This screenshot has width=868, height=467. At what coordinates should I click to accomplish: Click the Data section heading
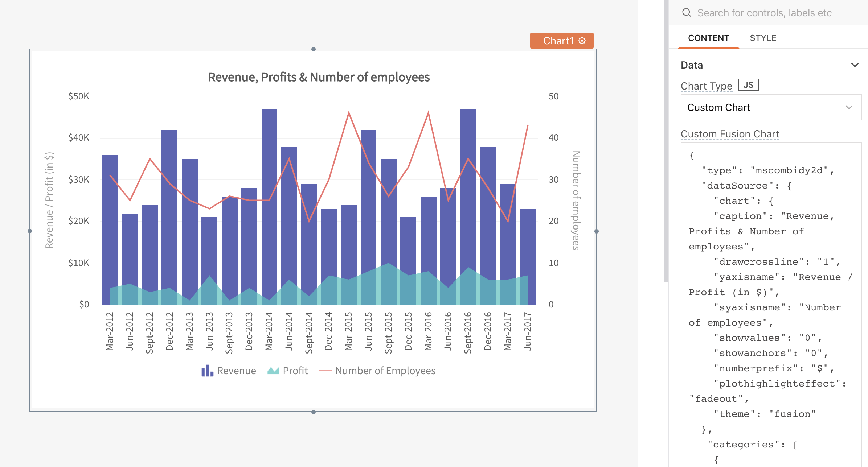692,65
